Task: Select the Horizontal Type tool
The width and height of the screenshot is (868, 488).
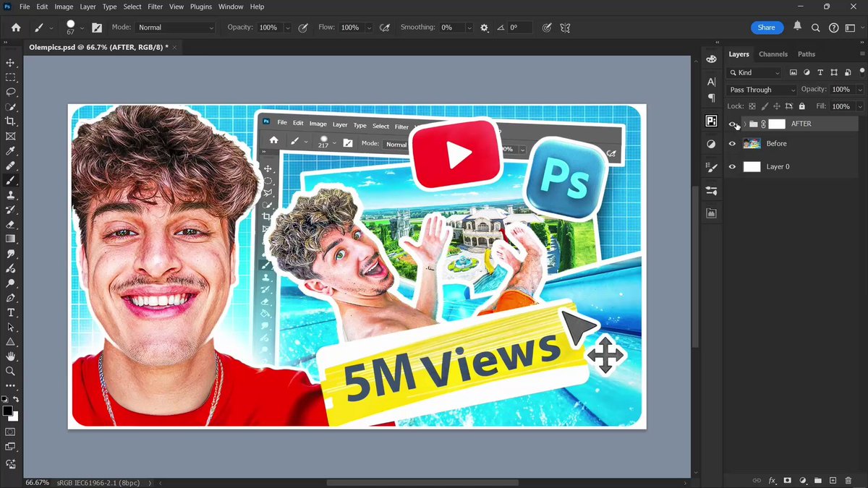Action: point(10,312)
